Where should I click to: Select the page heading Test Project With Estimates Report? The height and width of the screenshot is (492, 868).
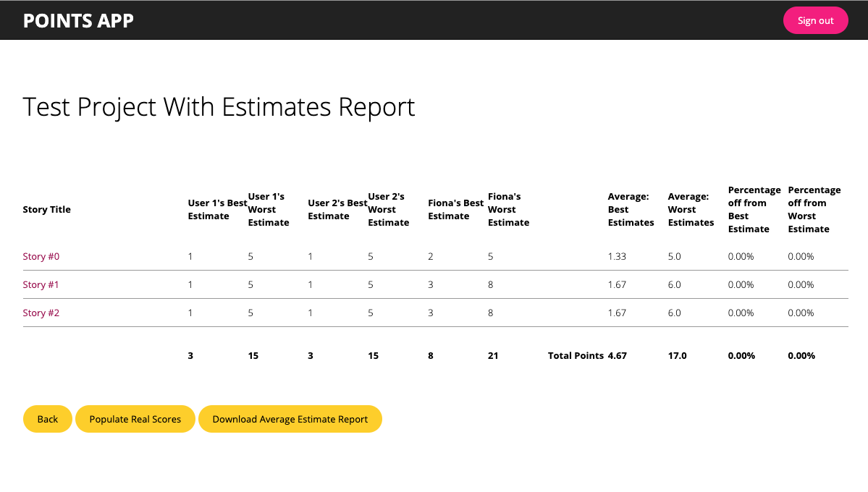pos(219,106)
